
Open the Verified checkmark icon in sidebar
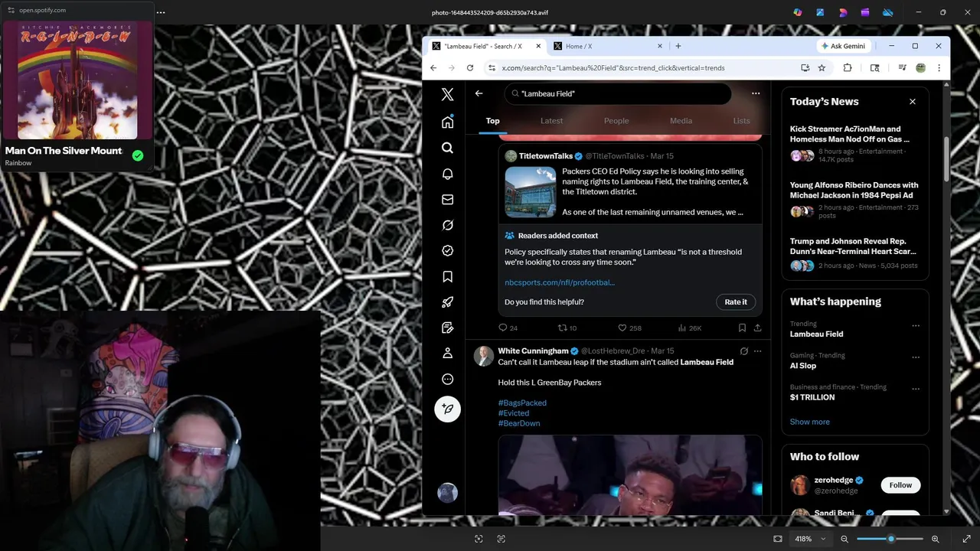click(448, 251)
